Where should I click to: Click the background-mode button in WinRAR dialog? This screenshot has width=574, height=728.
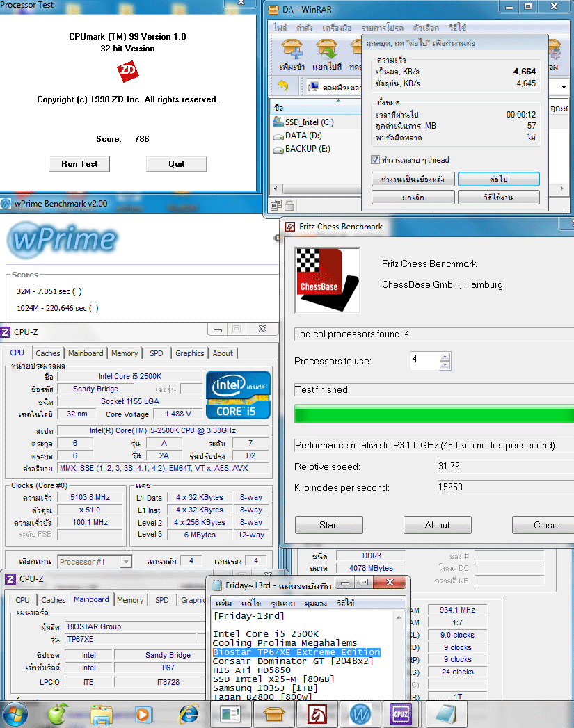[x=413, y=179]
